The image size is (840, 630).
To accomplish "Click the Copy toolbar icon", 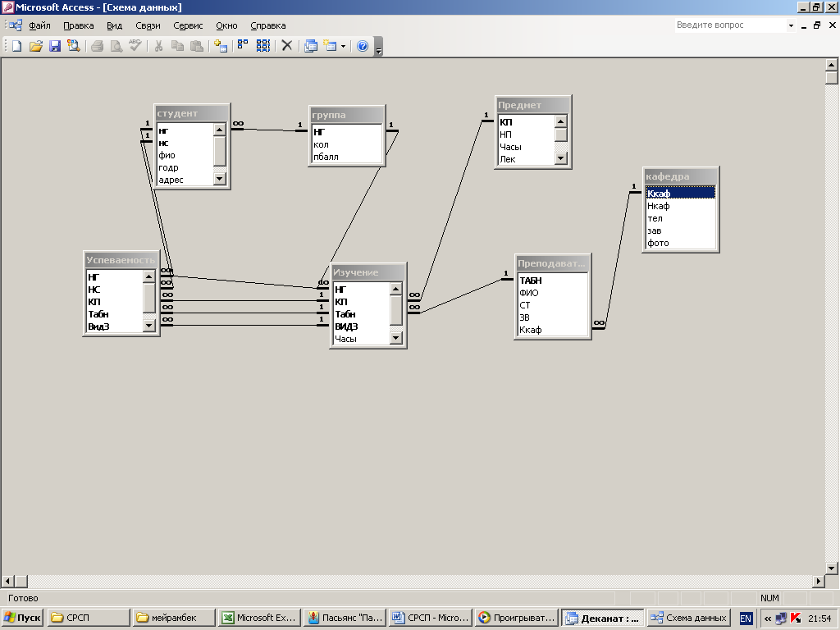I will 177,46.
